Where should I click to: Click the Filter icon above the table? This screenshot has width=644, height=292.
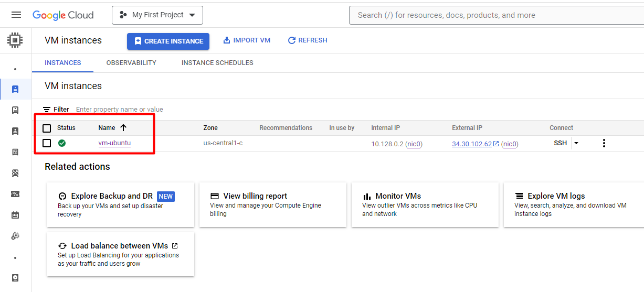47,110
